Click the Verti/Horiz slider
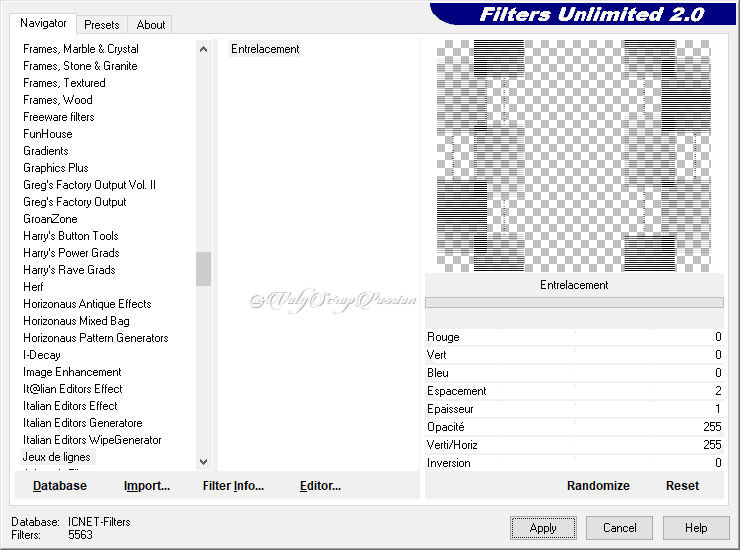The width and height of the screenshot is (740, 550). pos(574,445)
